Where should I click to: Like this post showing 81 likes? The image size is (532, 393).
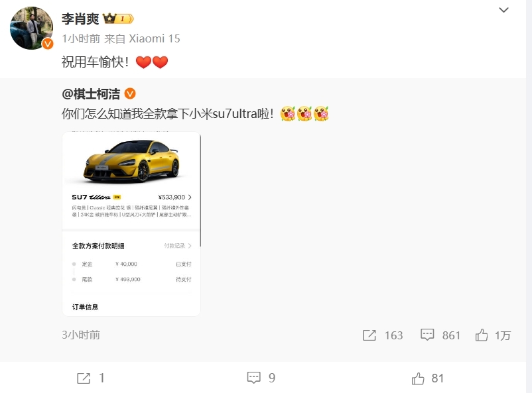418,378
